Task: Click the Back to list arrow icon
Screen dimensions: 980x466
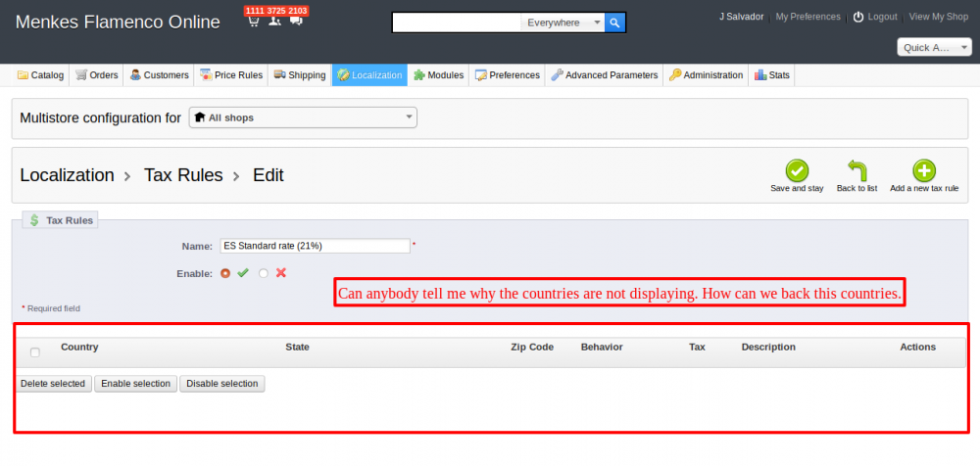Action: [x=857, y=170]
